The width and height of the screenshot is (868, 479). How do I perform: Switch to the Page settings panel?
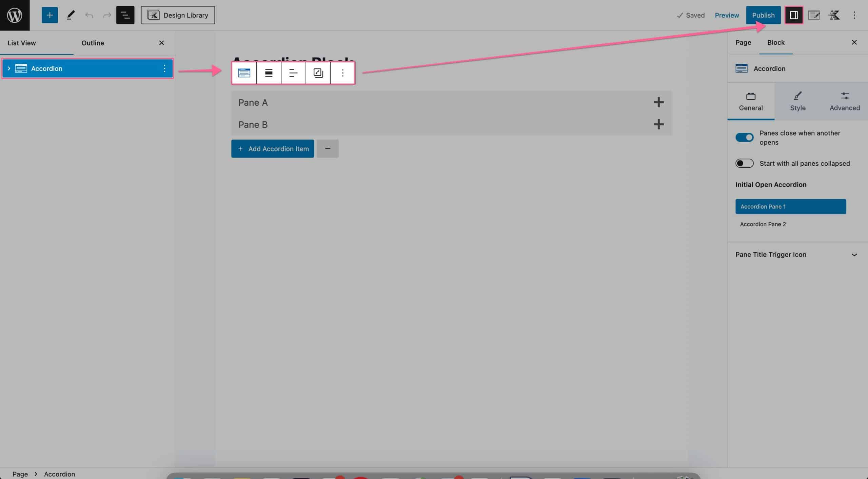click(x=743, y=42)
